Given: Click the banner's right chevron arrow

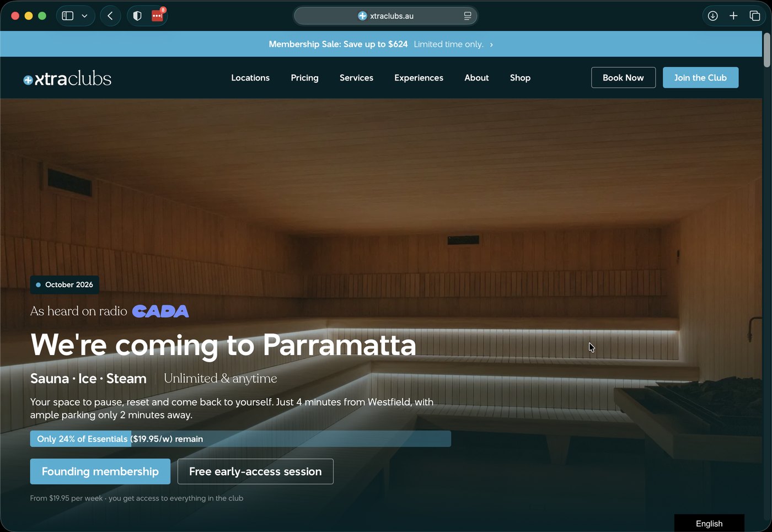Looking at the screenshot, I should point(491,45).
